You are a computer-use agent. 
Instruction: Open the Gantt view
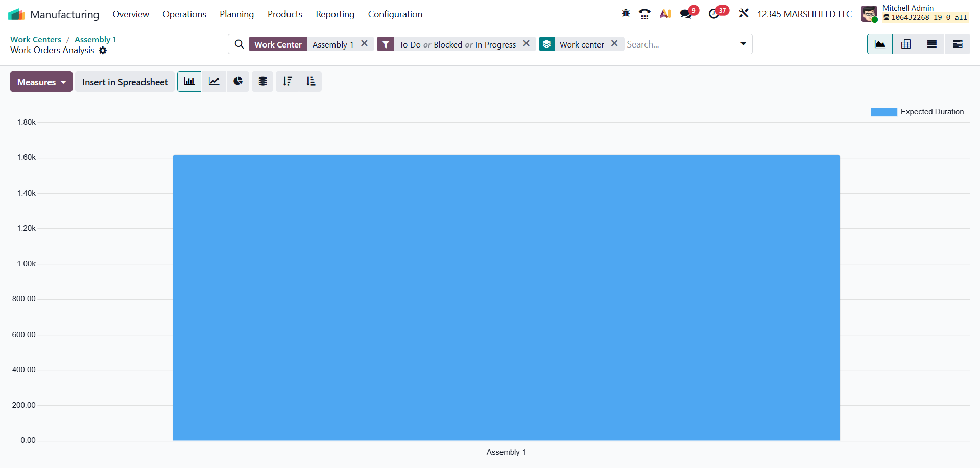tap(958, 44)
